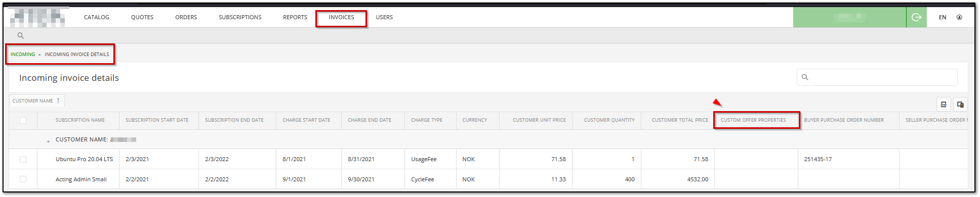Open the user profile icon next to EN
Screen dimensions: 980x197
click(959, 17)
